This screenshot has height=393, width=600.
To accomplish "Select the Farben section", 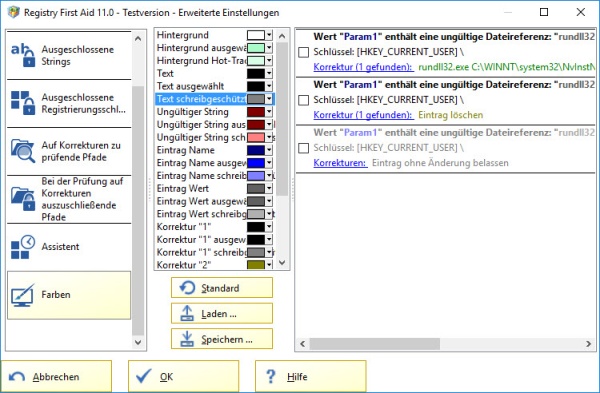I will click(x=69, y=295).
